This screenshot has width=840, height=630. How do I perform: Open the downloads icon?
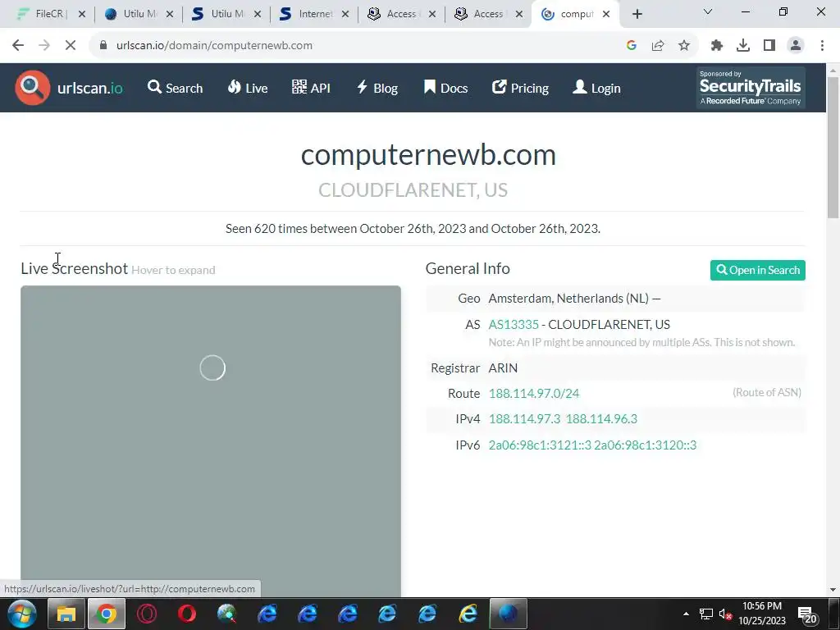pyautogui.click(x=743, y=46)
